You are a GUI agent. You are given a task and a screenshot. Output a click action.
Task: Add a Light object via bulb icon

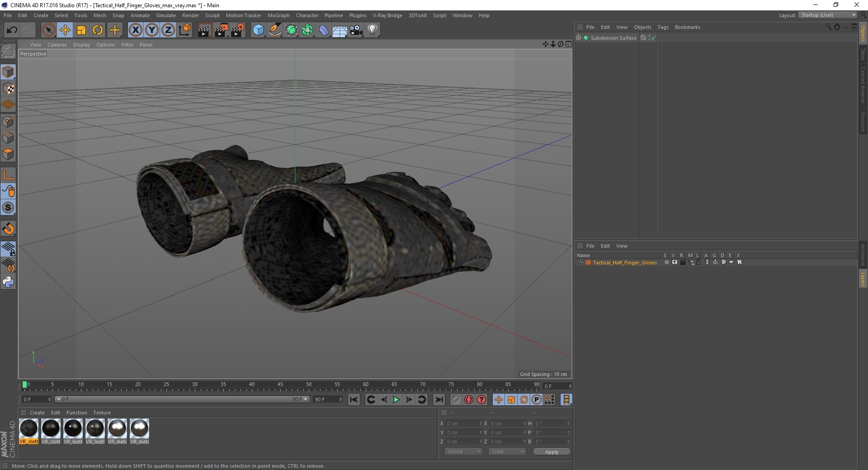tap(373, 30)
